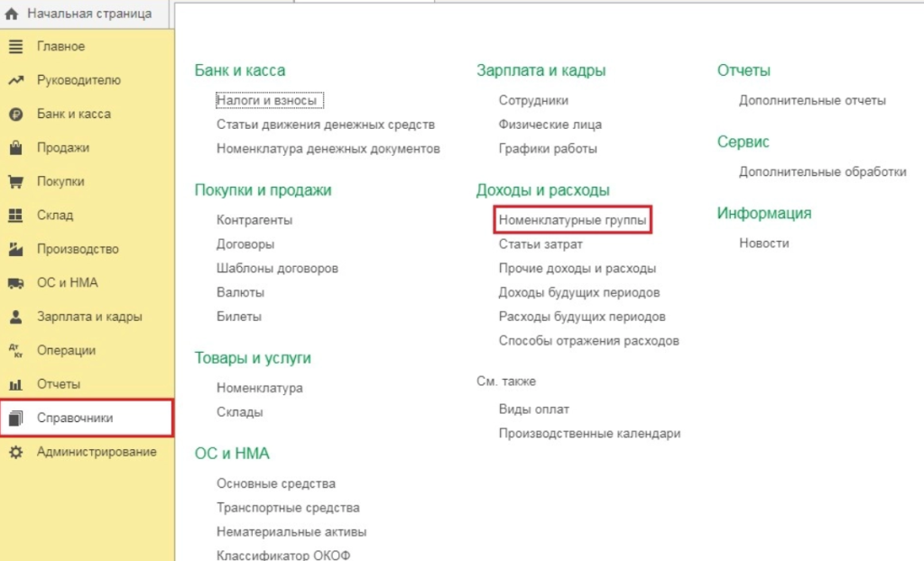The width and height of the screenshot is (924, 561).
Task: Open Основные средства link
Action: pos(276,483)
